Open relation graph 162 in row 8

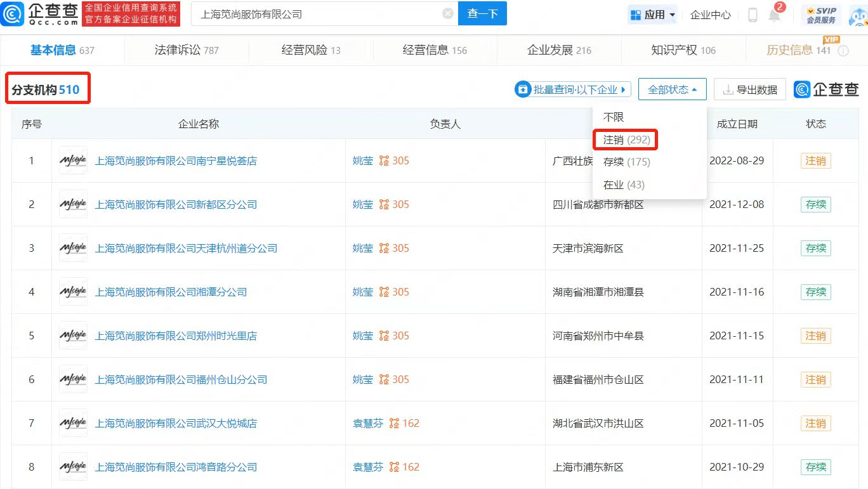[x=404, y=467]
